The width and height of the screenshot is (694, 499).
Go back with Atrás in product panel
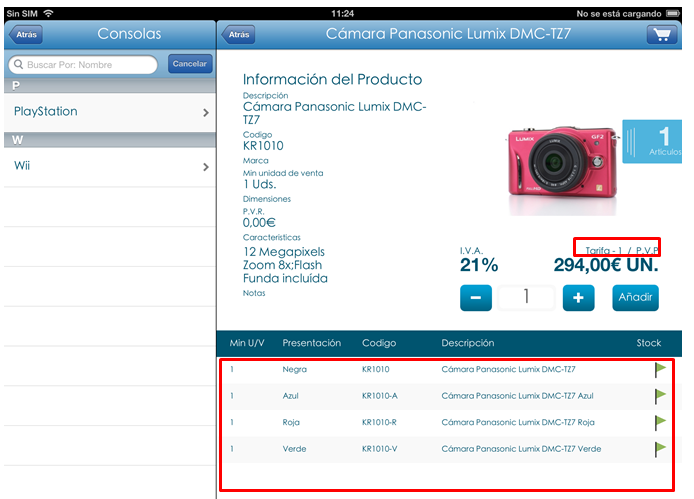click(238, 35)
